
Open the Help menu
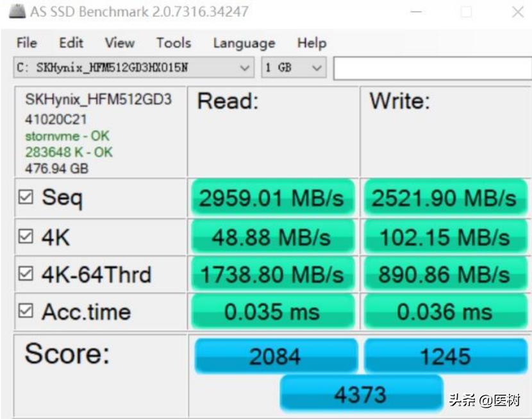312,43
